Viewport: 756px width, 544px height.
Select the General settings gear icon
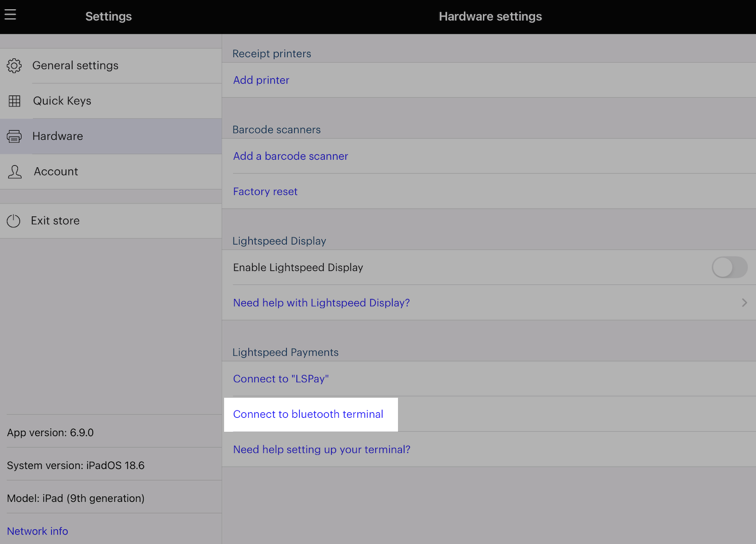(14, 65)
